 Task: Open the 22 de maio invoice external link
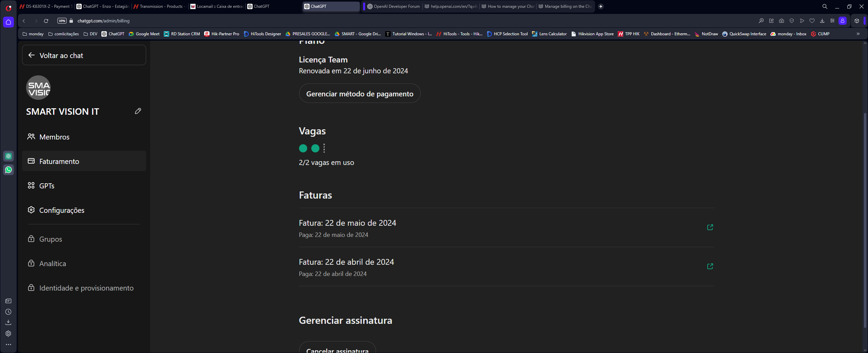pyautogui.click(x=710, y=227)
